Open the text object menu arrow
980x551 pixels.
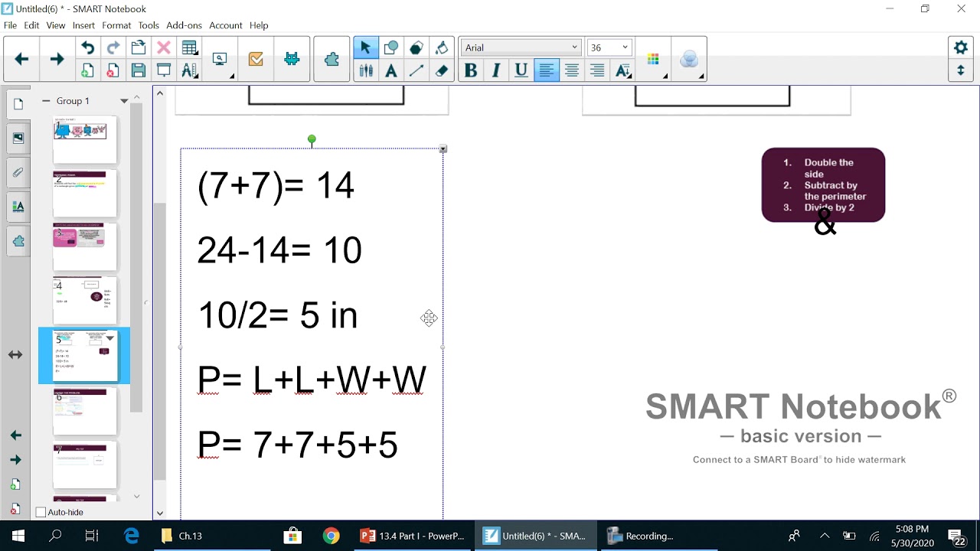coord(443,149)
